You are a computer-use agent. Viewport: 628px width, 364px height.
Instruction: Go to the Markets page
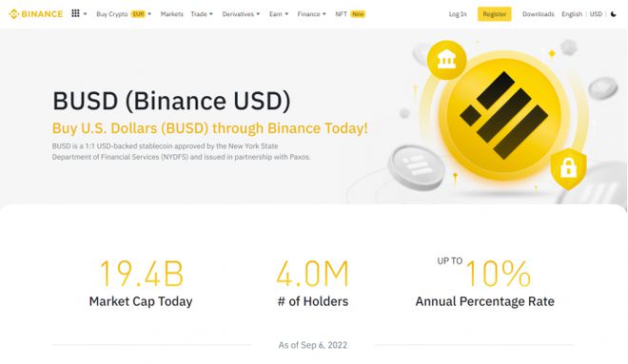[172, 14]
